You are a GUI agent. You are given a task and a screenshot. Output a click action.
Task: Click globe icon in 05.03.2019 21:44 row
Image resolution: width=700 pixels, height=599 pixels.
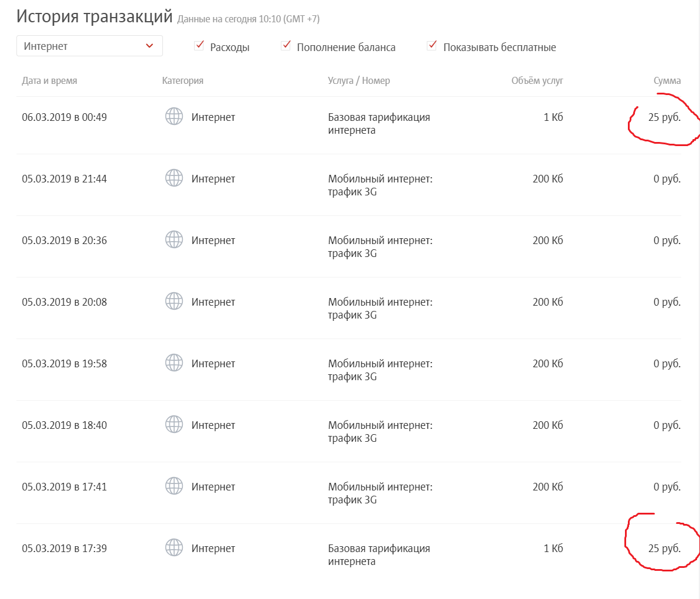174,178
